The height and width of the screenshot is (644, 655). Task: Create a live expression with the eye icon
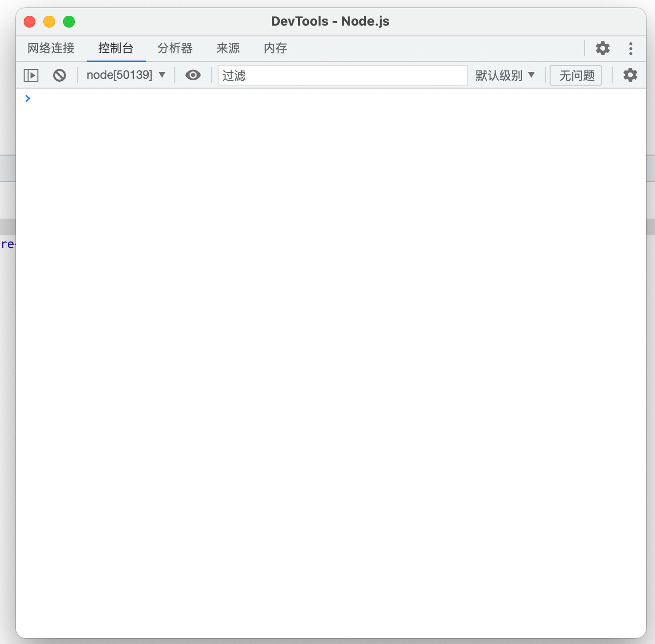[193, 75]
